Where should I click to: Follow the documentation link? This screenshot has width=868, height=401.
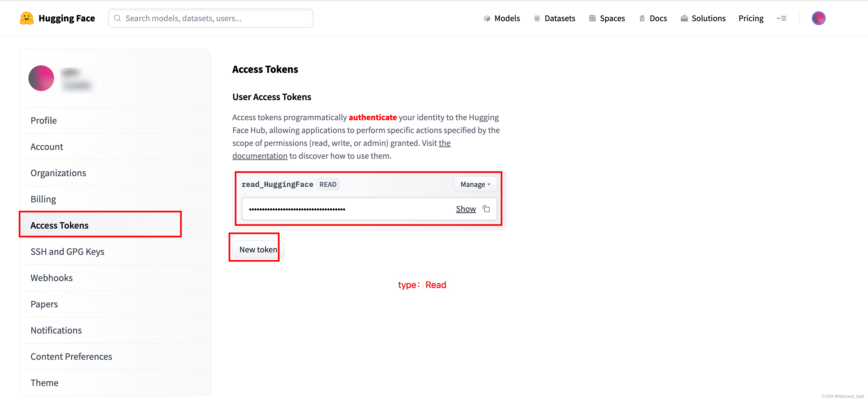point(260,156)
